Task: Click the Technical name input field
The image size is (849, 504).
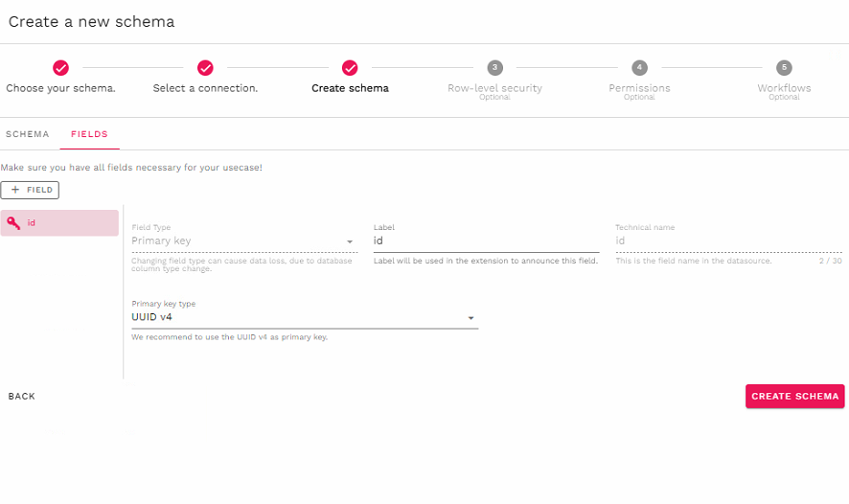Action: [726, 241]
